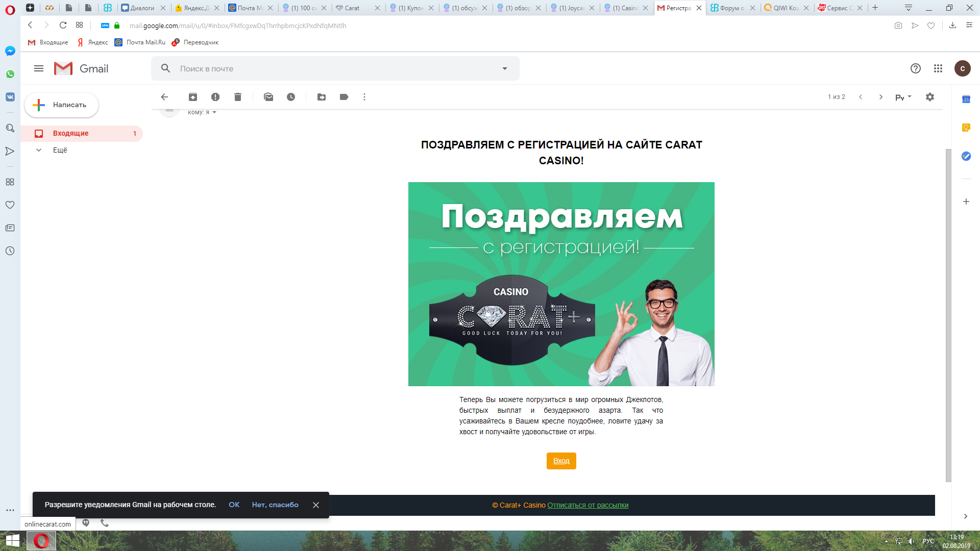
Task: Click the mail search field
Action: coord(335,68)
